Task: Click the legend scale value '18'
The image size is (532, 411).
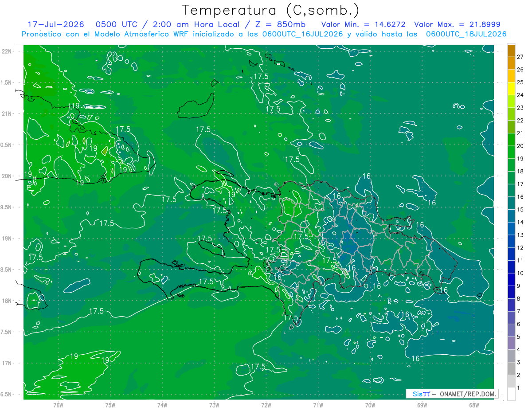Action: click(x=520, y=171)
